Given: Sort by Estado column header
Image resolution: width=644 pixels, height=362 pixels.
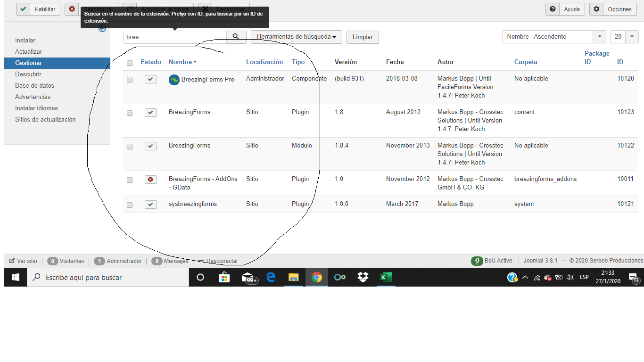Looking at the screenshot, I should click(x=151, y=62).
